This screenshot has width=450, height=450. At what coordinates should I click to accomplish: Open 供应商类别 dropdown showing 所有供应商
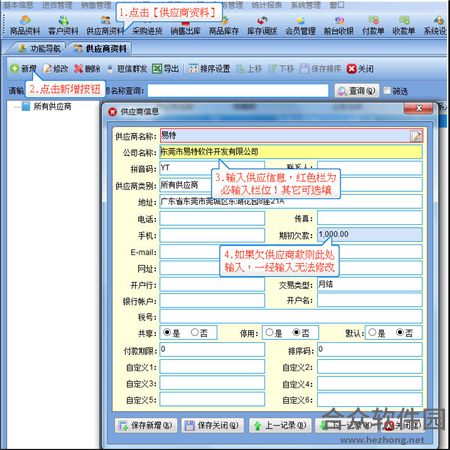[212, 185]
